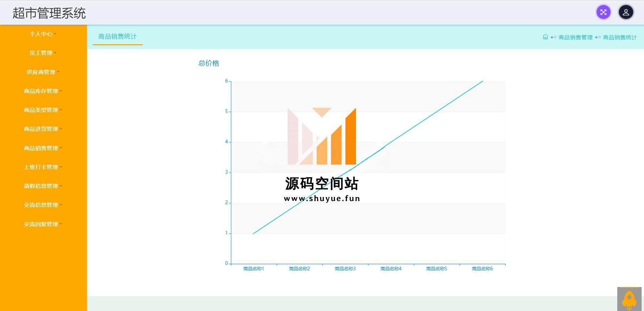
Task: Select 商品销售管理 in the sidebar
Action: [43, 148]
